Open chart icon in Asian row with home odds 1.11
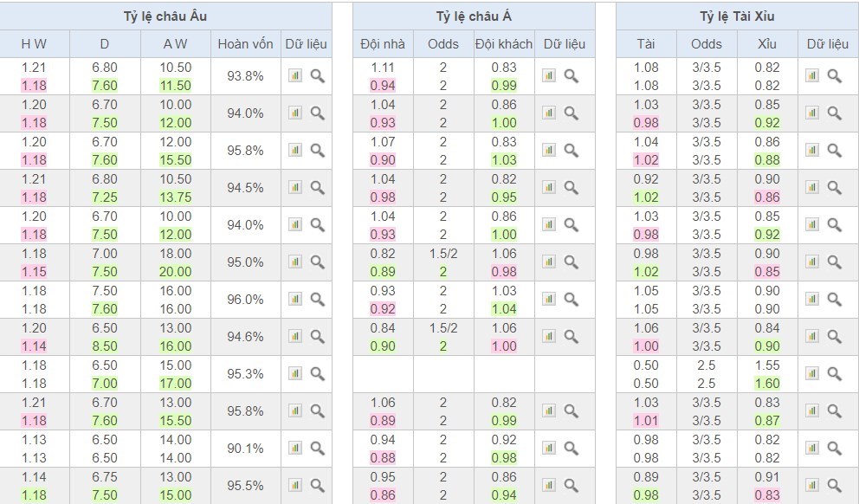859x504 pixels. coord(549,76)
